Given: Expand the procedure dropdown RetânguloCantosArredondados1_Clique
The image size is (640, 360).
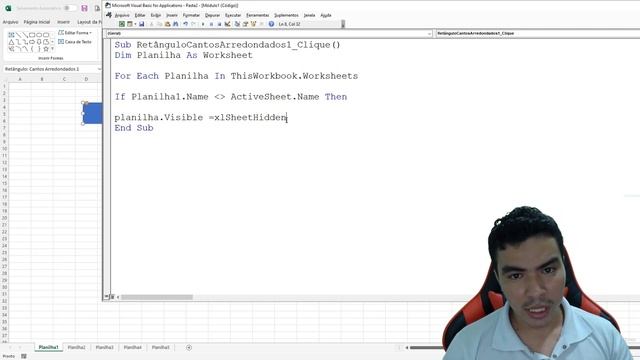Looking at the screenshot, I should pos(537,33).
